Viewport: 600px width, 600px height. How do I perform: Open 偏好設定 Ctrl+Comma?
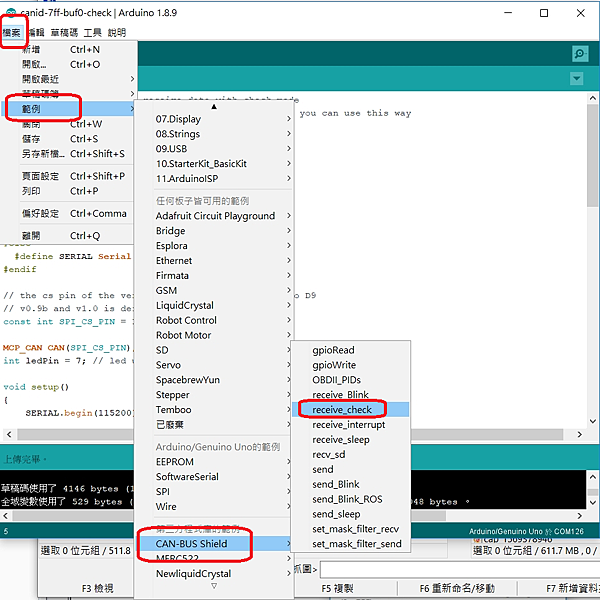pyautogui.click(x=69, y=214)
